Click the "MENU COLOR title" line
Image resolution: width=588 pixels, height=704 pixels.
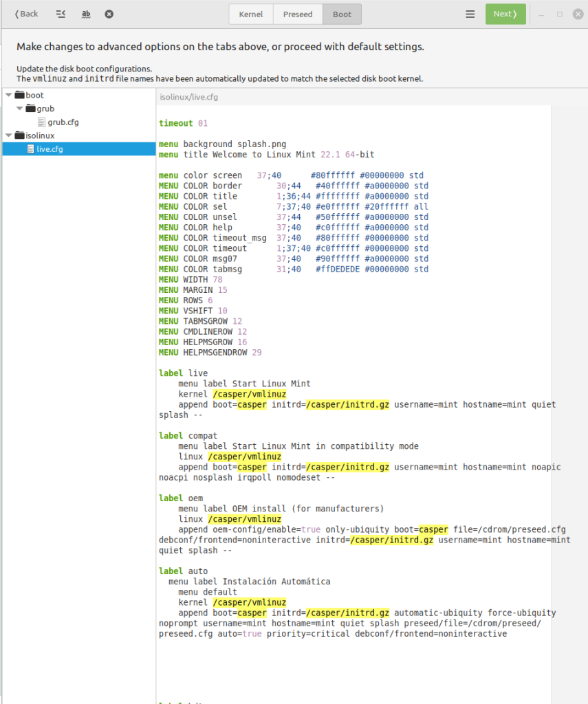click(x=294, y=196)
